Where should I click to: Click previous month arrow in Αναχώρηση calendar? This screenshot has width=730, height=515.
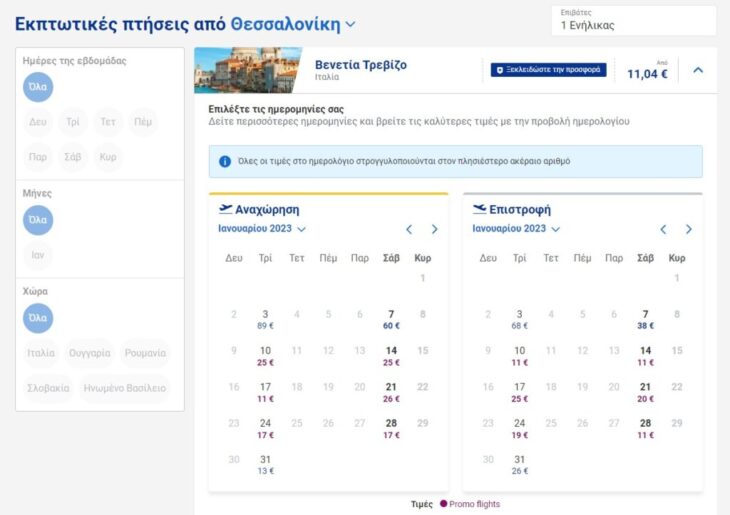[409, 229]
